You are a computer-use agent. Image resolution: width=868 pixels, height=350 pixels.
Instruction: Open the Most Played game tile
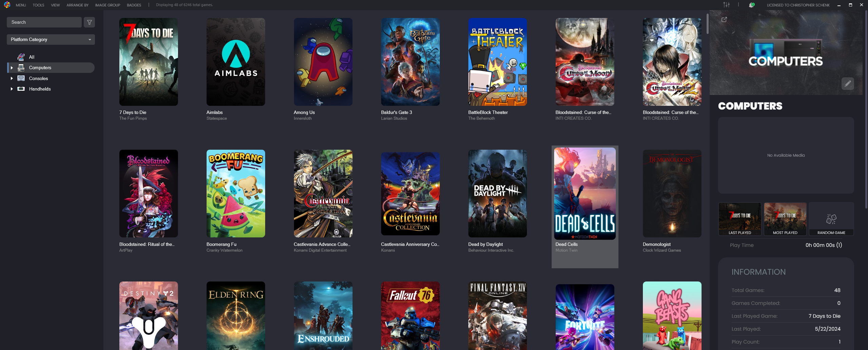coord(785,219)
